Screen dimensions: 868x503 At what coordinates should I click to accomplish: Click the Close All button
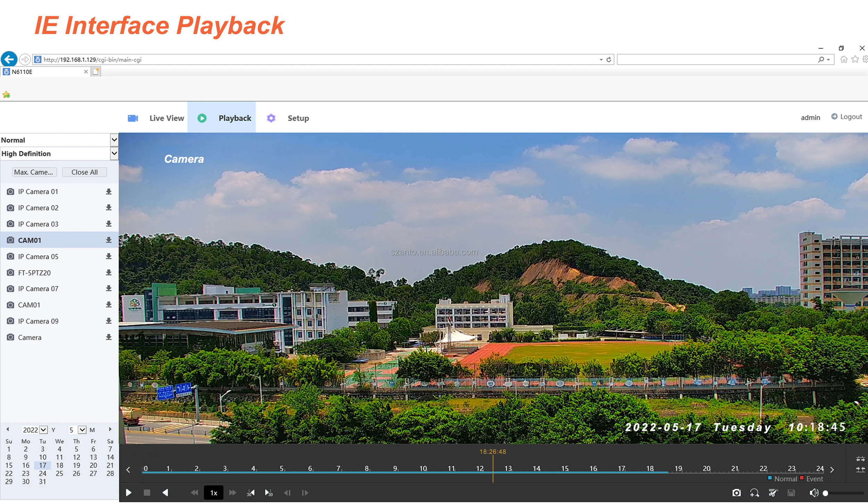[x=84, y=172]
